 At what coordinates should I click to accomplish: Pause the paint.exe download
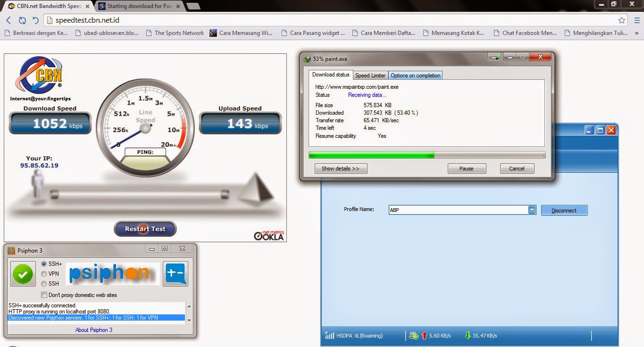tap(467, 169)
